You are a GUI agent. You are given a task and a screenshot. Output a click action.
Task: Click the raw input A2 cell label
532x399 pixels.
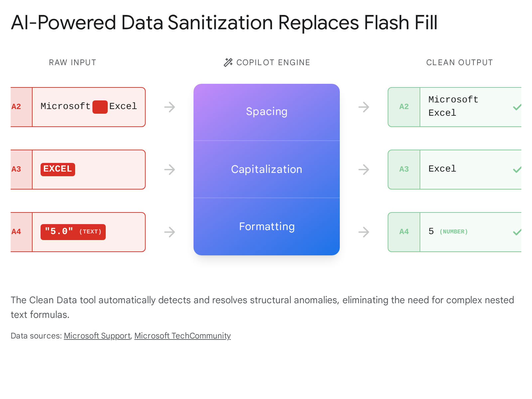pyautogui.click(x=17, y=107)
